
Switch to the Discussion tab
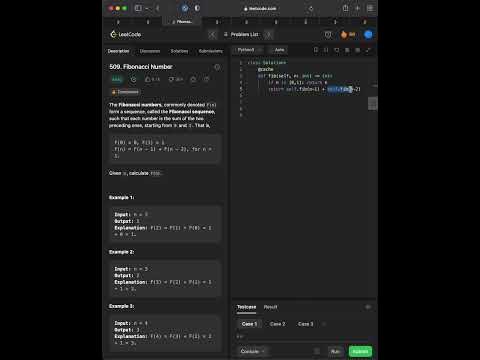[x=150, y=51]
